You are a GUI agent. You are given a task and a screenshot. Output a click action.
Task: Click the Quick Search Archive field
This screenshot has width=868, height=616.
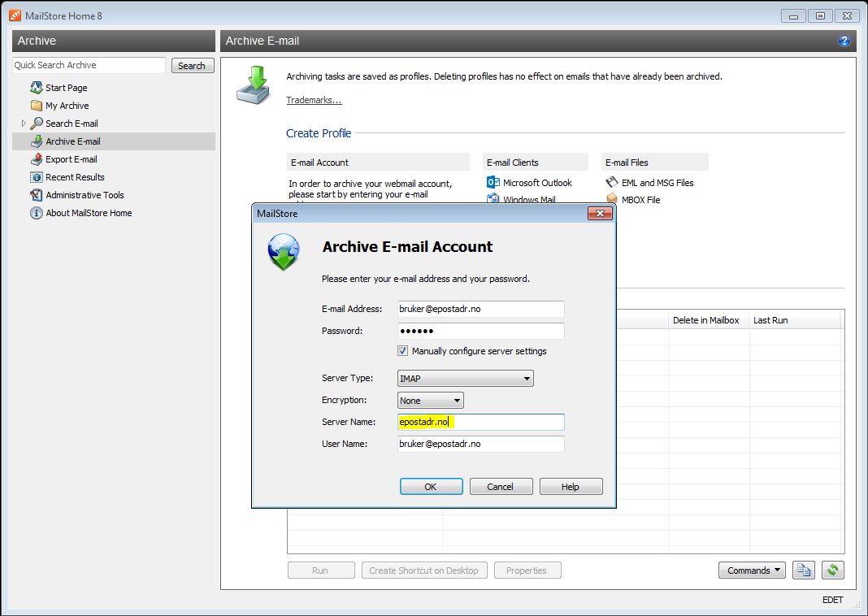pyautogui.click(x=89, y=65)
